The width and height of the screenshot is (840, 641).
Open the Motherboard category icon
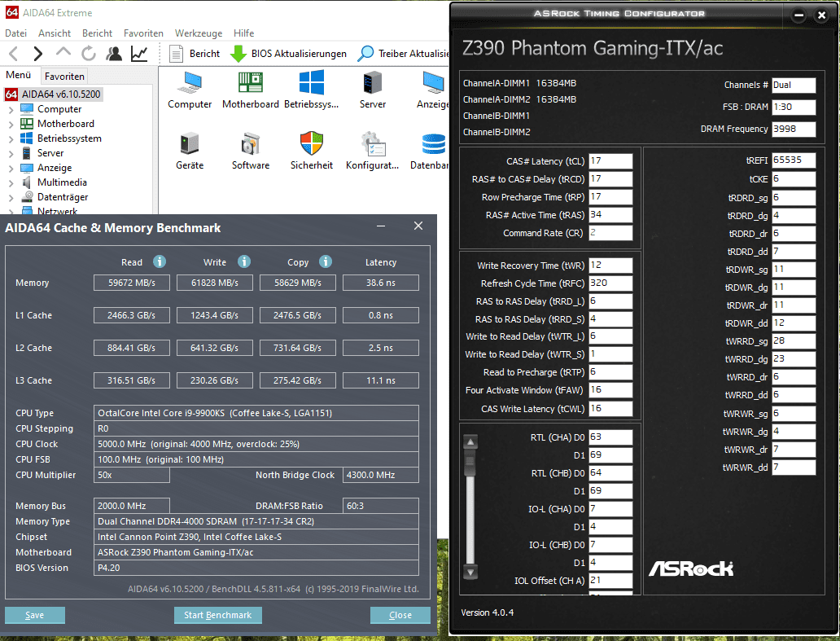click(250, 90)
